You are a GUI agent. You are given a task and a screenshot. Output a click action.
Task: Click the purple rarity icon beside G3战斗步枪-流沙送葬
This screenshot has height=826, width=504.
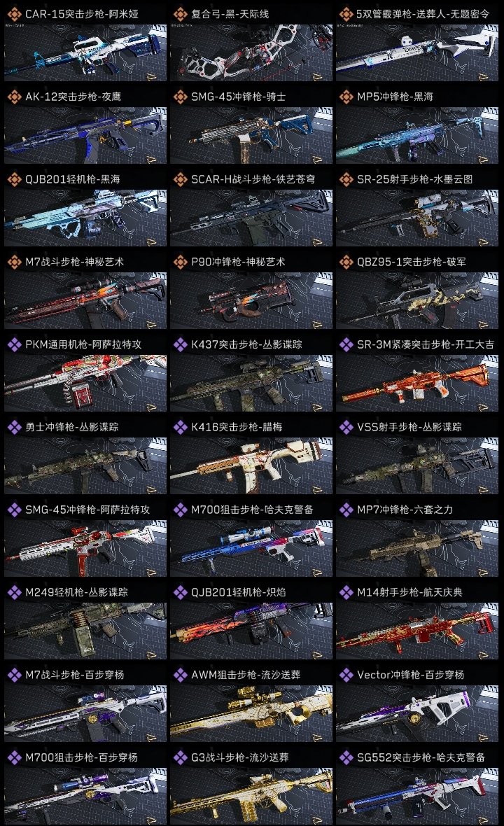180,757
